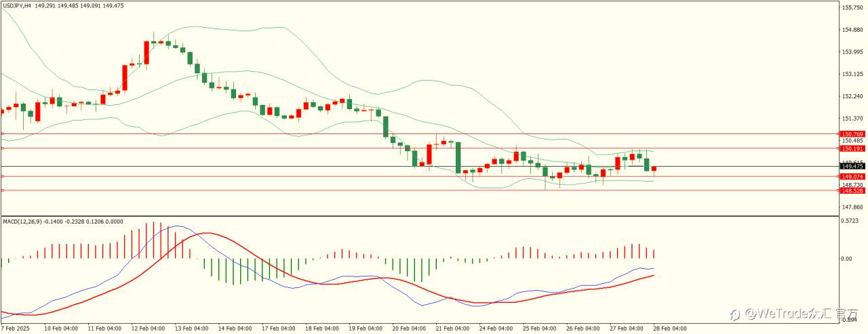Click the 11 Feb 04:00 time label
The image size is (868, 334).
tap(104, 329)
